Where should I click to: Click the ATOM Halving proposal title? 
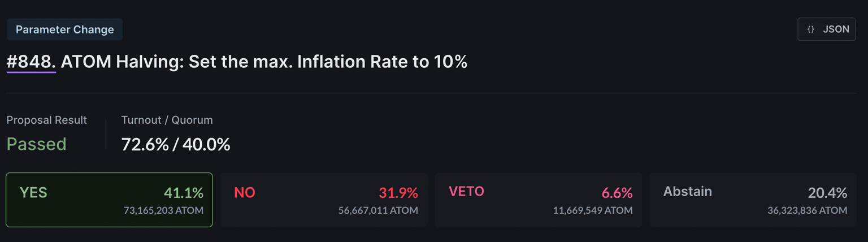coord(264,62)
